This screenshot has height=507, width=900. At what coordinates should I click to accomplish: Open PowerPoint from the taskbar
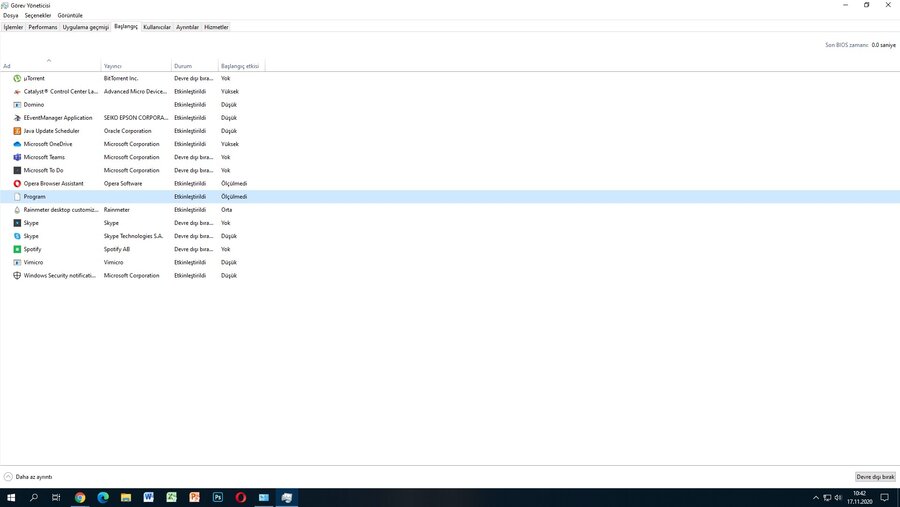pyautogui.click(x=195, y=497)
